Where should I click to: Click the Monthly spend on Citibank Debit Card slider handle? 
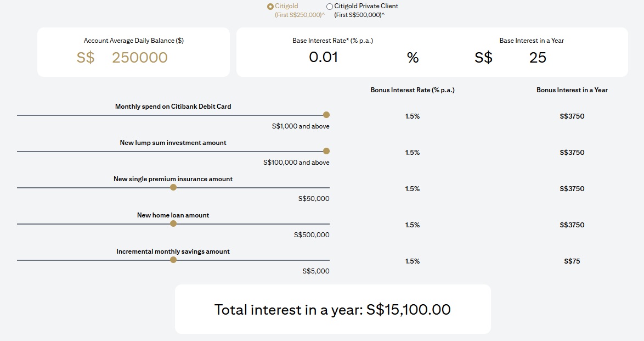point(326,114)
